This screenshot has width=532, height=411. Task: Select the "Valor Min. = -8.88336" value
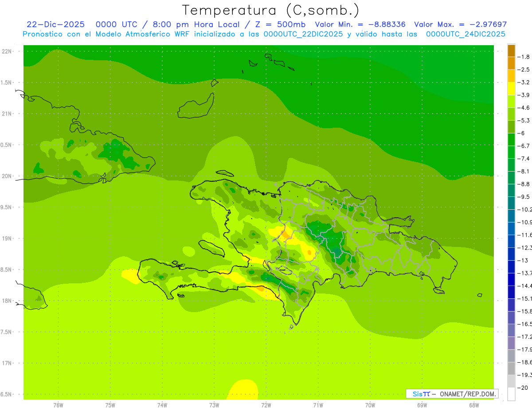point(360,24)
